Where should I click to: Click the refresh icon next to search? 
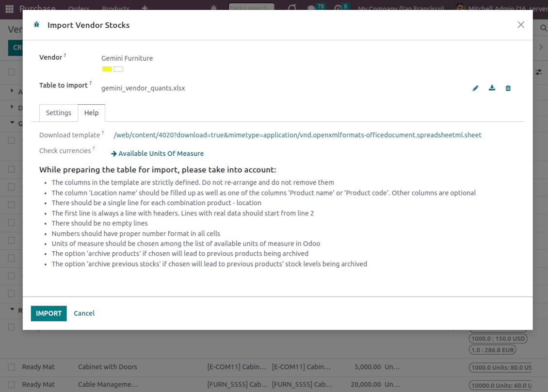292,8
